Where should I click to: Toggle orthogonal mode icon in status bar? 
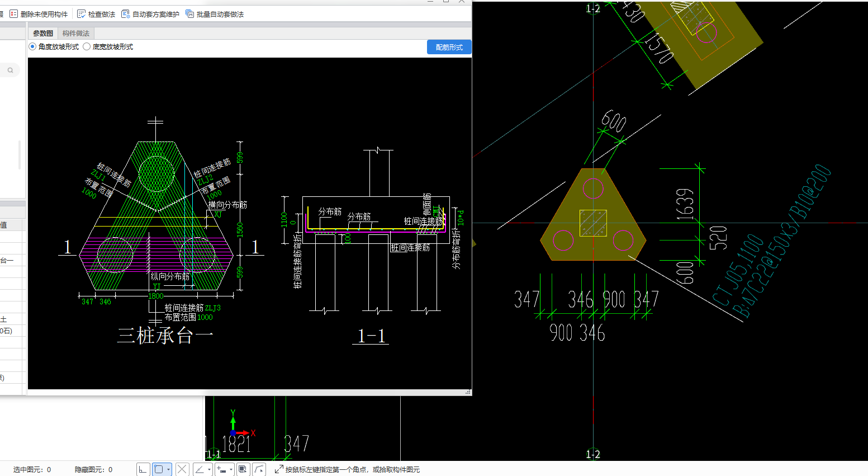click(143, 469)
